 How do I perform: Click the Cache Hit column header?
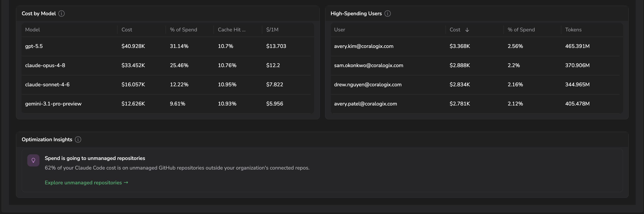(232, 29)
